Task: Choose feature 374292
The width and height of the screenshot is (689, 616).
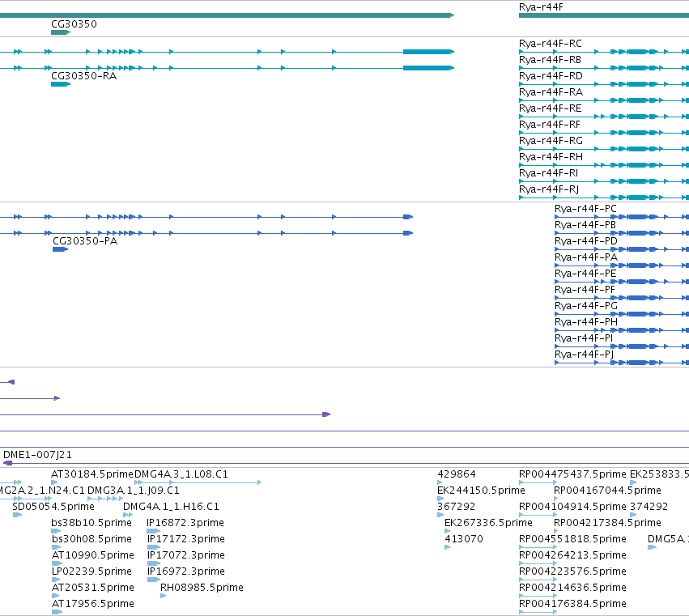Action: [649, 507]
